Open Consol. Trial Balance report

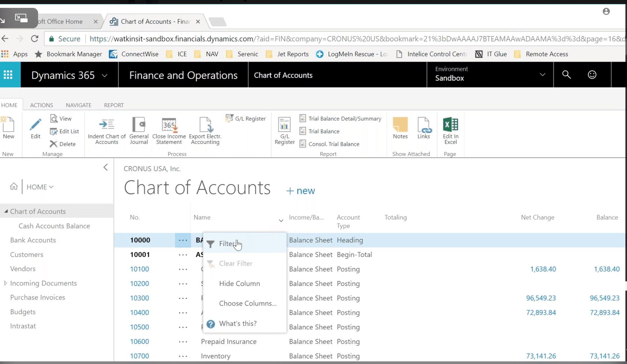[x=330, y=144]
